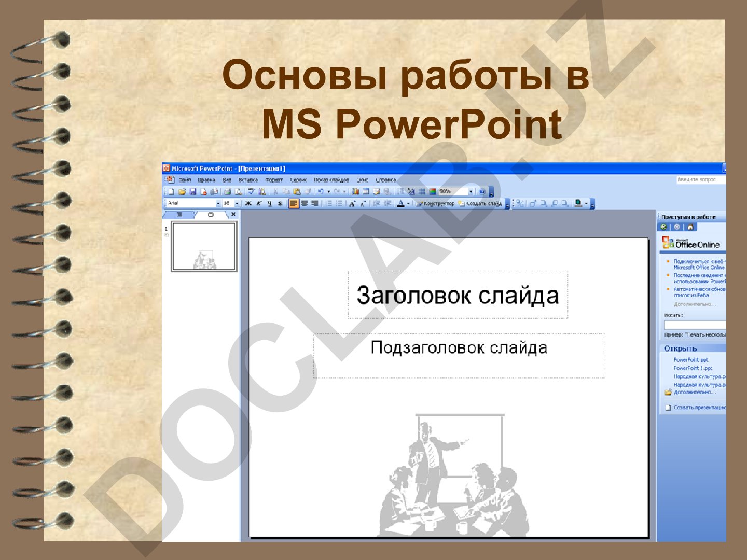Toggle Center alignment button
The image size is (747, 560).
[x=305, y=203]
